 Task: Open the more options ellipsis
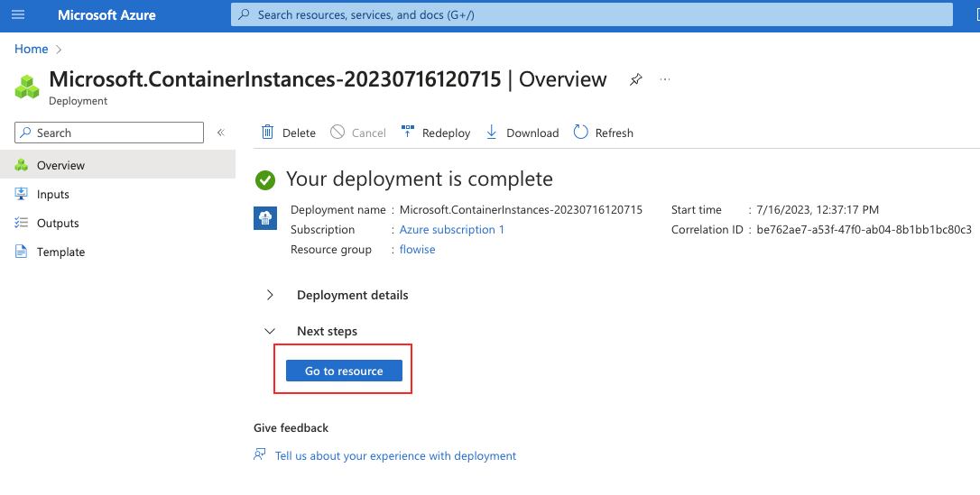(x=665, y=79)
